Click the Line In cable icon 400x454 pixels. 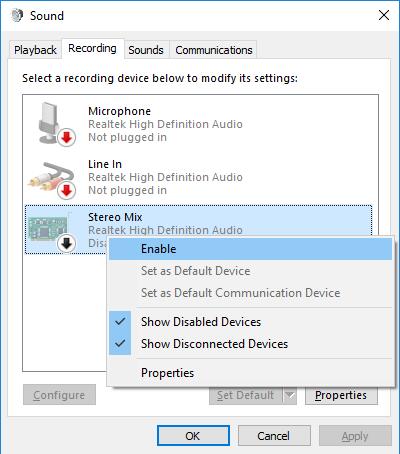click(x=52, y=179)
